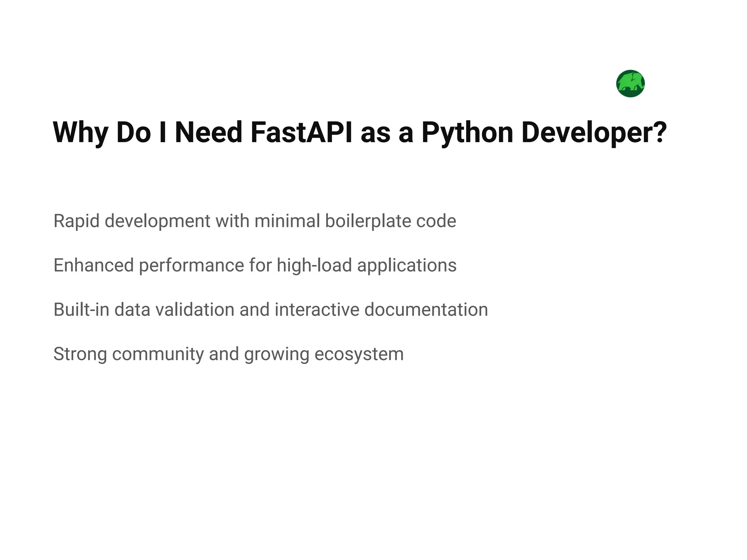747x560 pixels.
Task: Click the green elephant logo icon
Action: [630, 83]
